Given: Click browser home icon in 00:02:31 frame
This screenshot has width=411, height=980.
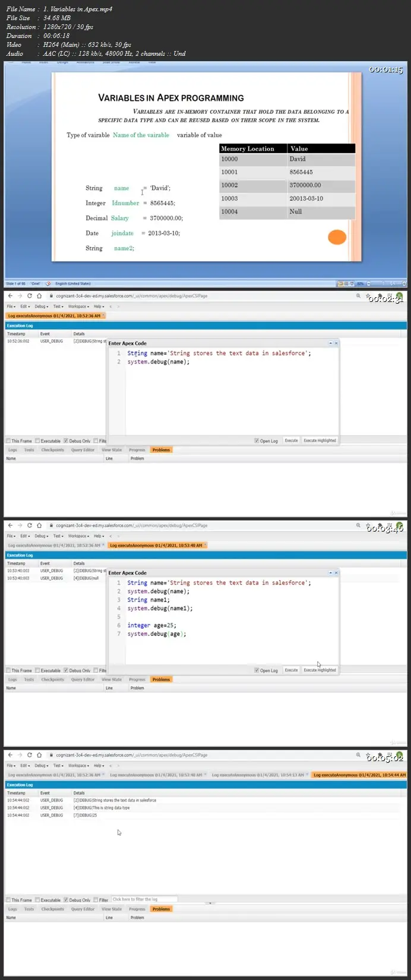Looking at the screenshot, I should pos(39,295).
